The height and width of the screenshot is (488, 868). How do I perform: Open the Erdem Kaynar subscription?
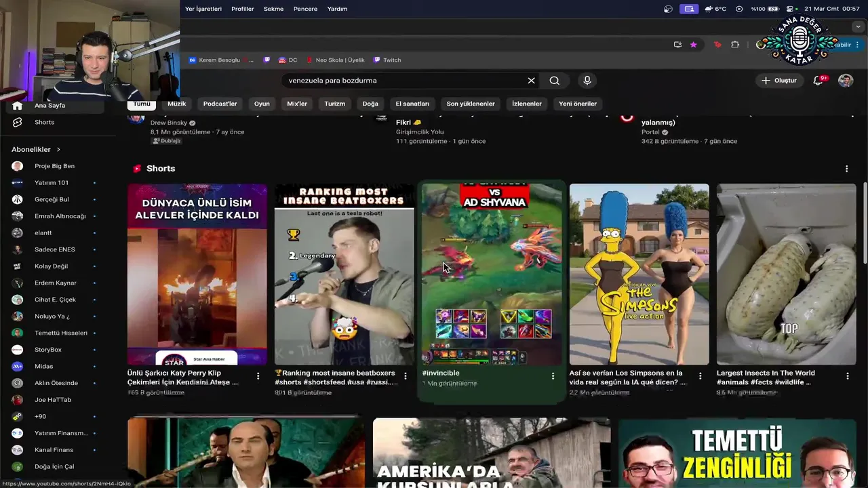[x=54, y=283]
